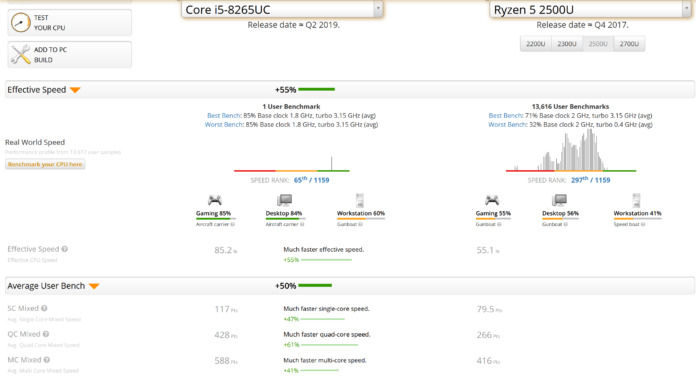Image resolution: width=696 pixels, height=383 pixels.
Task: Click the Gaming 85% gamepad icon
Action: pos(215,200)
